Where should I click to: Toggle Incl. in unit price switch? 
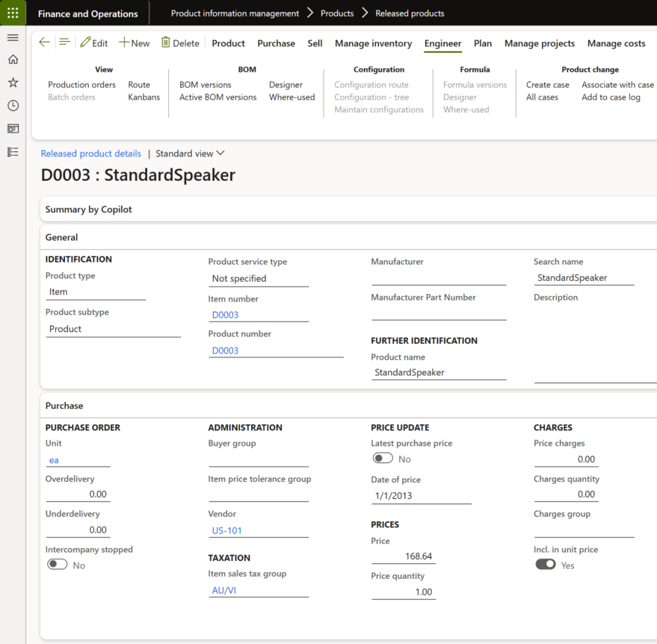(545, 564)
